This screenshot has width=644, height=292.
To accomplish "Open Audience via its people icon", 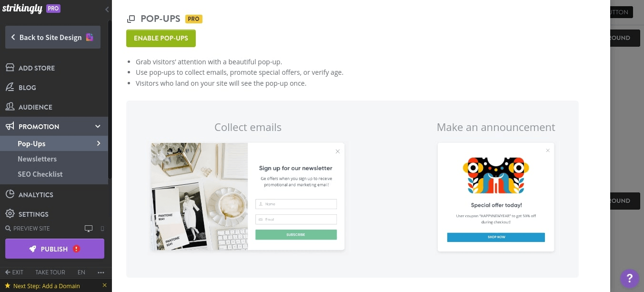I will (x=10, y=107).
